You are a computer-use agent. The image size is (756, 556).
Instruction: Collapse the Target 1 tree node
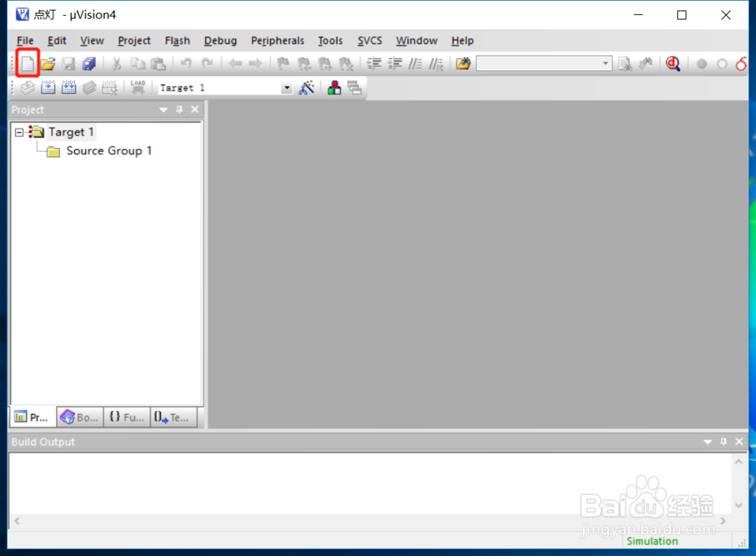pos(19,132)
